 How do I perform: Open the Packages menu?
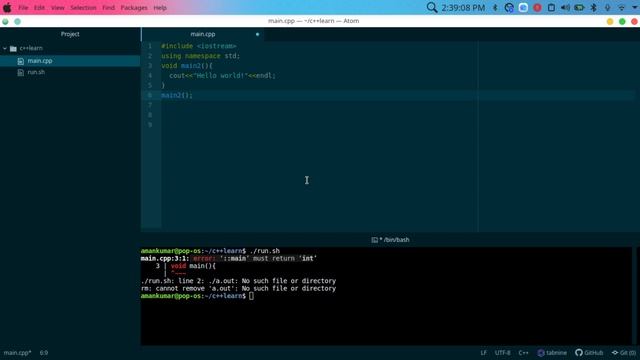pos(134,8)
